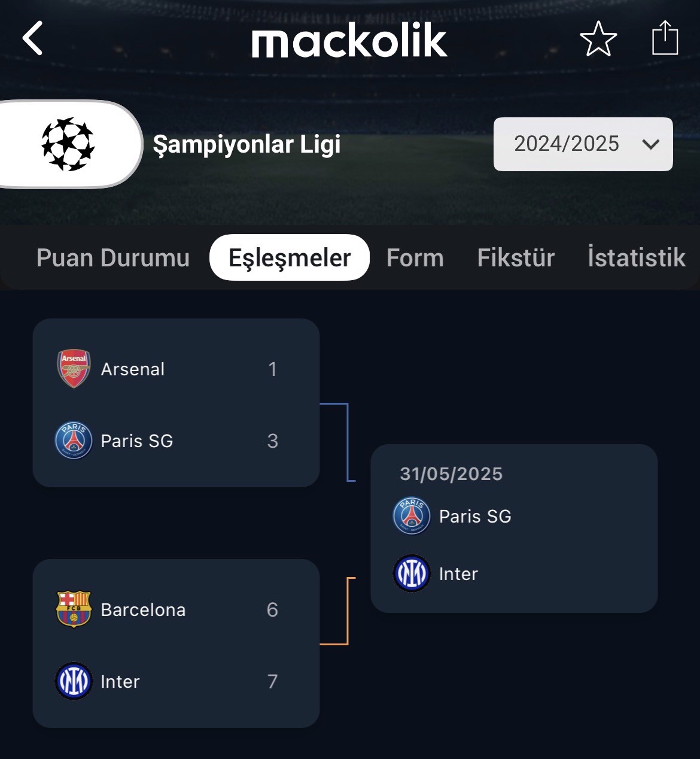Tap the Paris SG crest in semifinal card
The height and width of the screenshot is (759, 700).
point(74,441)
